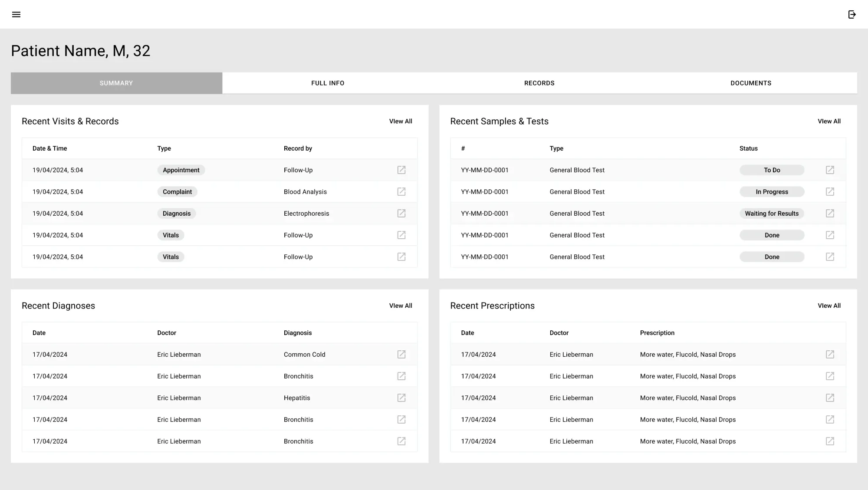The height and width of the screenshot is (490, 868).
Task: Click the In Progress status badge
Action: (x=772, y=192)
